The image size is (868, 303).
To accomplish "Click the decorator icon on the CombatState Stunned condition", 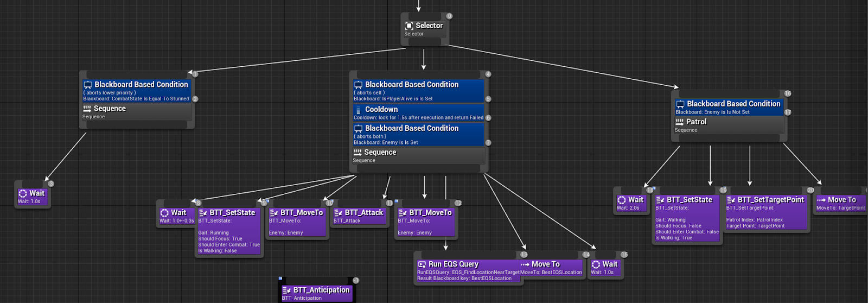I will pyautogui.click(x=88, y=85).
